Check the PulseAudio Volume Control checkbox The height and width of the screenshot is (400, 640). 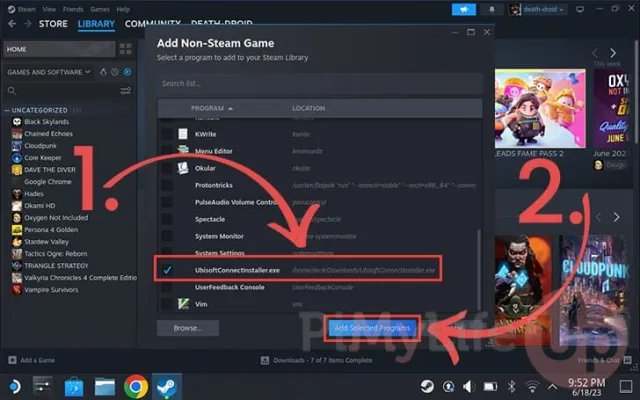[167, 202]
